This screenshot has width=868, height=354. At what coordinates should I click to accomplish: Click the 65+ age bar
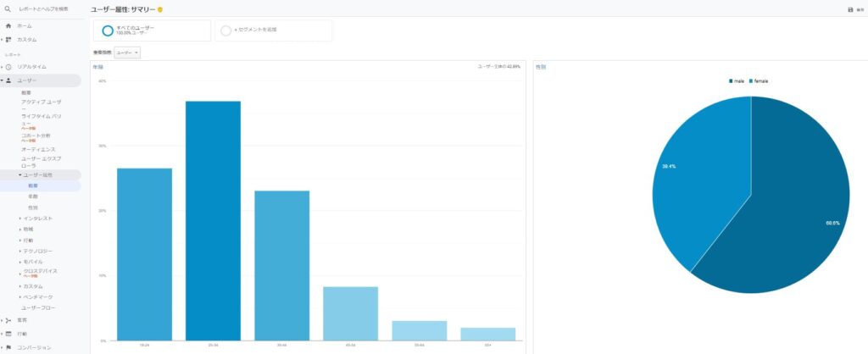click(x=487, y=334)
